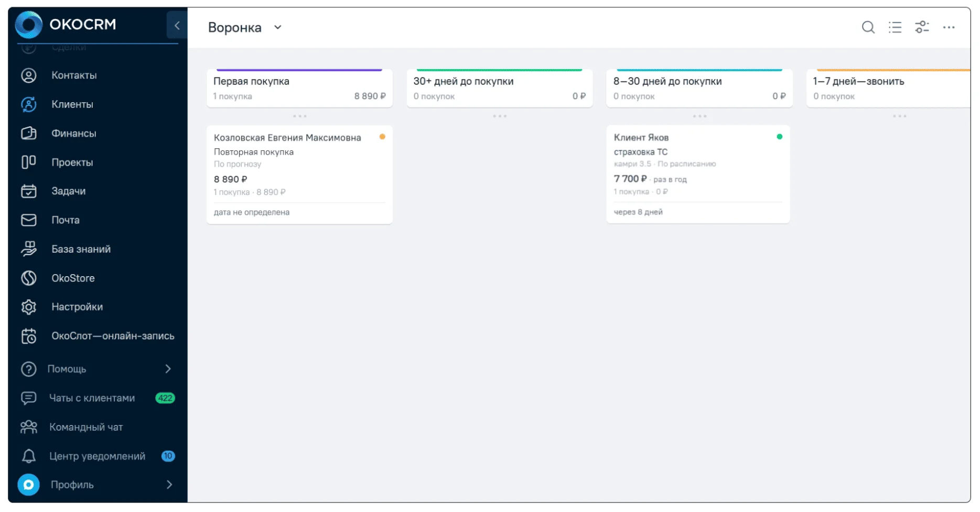980x512 pixels.
Task: Collapse the sidebar with the arrow button
Action: click(x=177, y=25)
